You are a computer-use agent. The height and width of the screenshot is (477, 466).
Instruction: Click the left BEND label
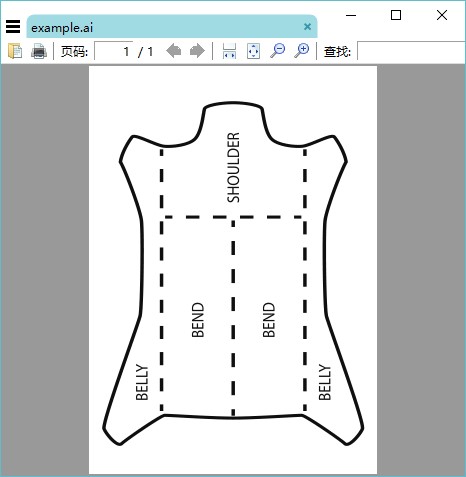click(x=198, y=320)
